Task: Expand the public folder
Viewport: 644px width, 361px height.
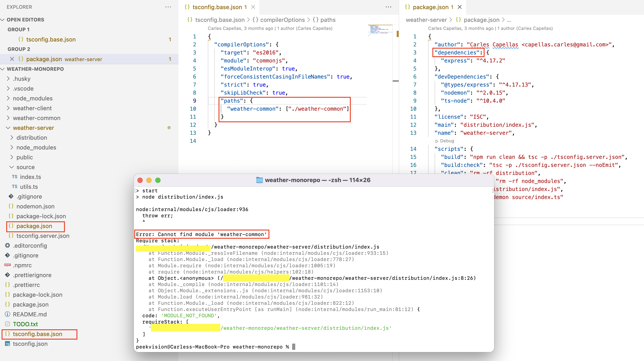Action: 12,157
